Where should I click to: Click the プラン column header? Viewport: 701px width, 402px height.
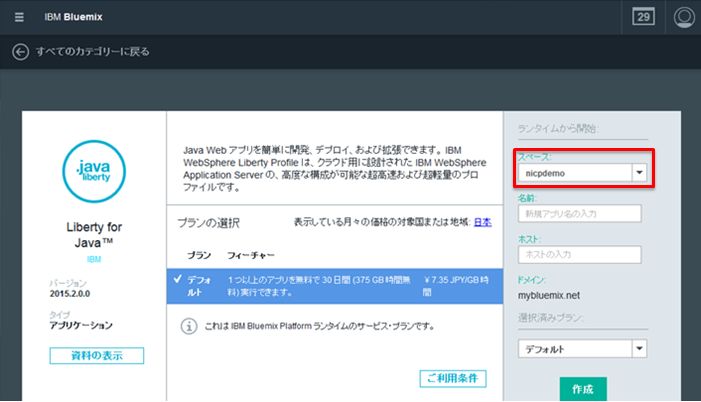click(x=199, y=255)
